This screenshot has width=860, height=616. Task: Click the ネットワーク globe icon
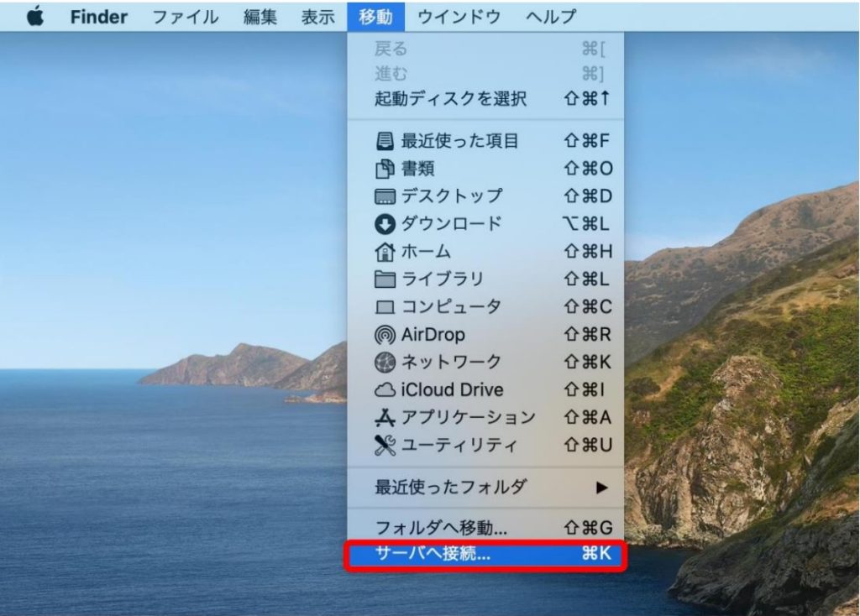tap(385, 362)
